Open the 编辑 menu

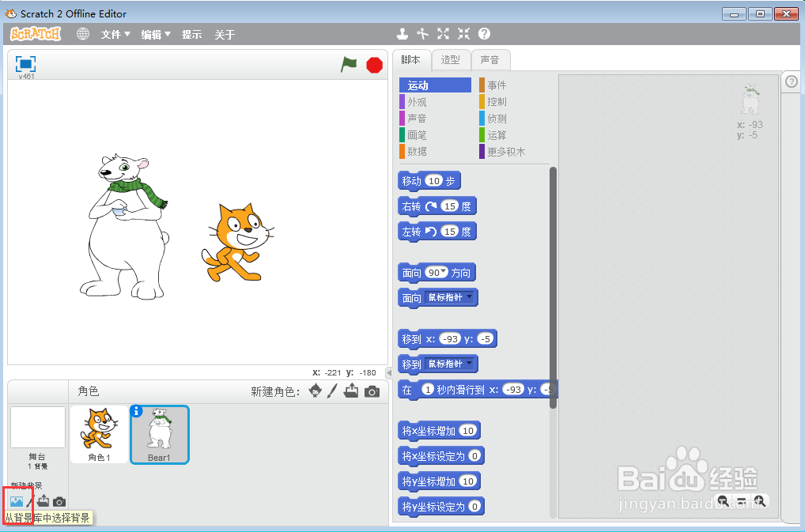click(156, 34)
